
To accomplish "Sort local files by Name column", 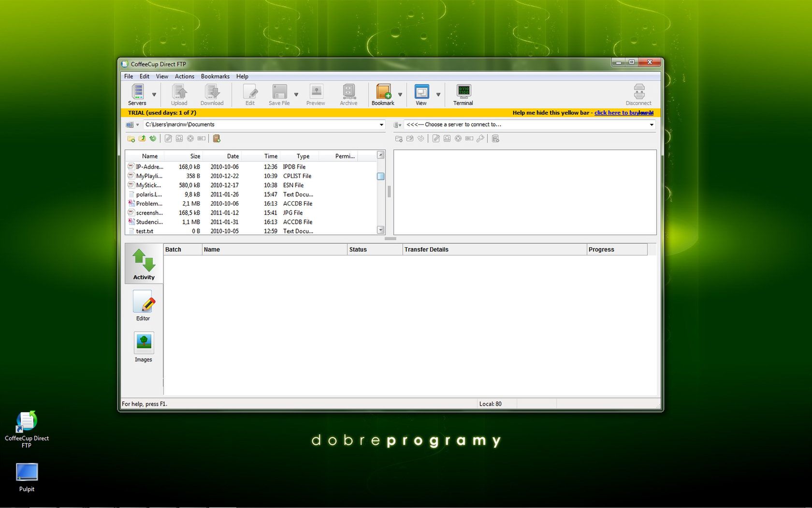I will [145, 156].
